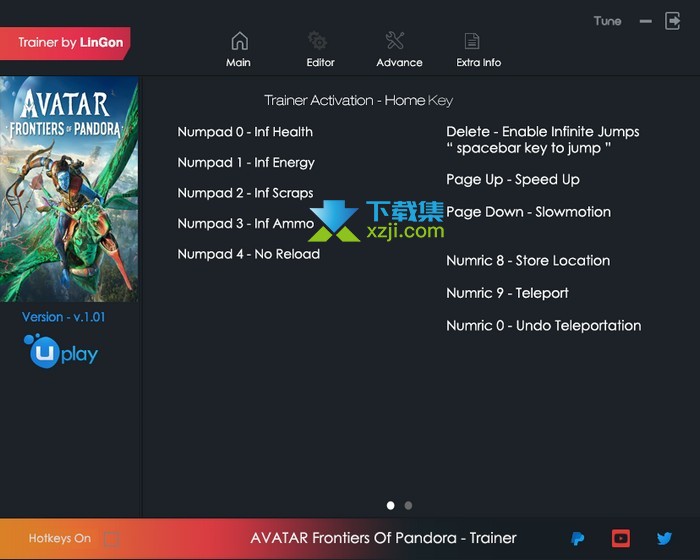This screenshot has height=560, width=700.
Task: Click the 'Trainer by LinGon' banner
Action: pos(65,43)
